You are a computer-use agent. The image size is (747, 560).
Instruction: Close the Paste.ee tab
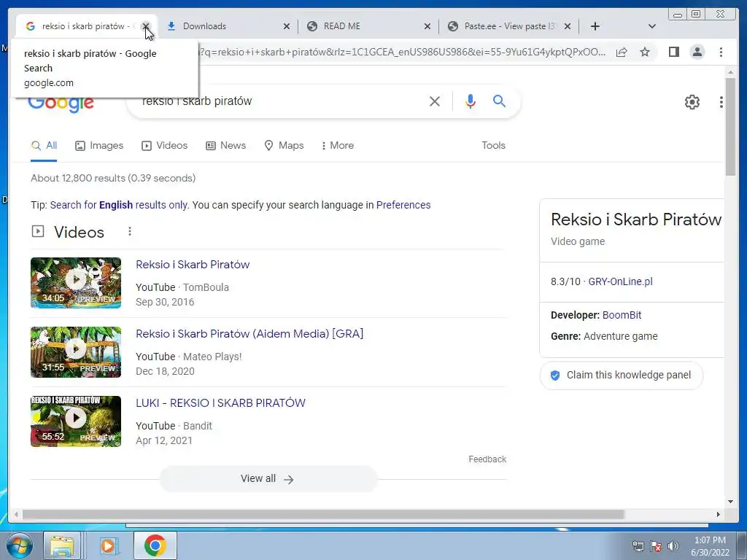(568, 26)
